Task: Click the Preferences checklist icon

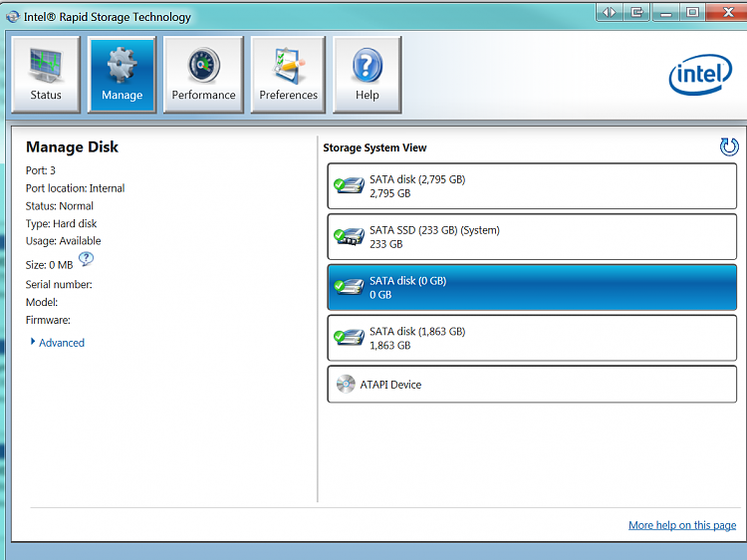Action: point(288,65)
